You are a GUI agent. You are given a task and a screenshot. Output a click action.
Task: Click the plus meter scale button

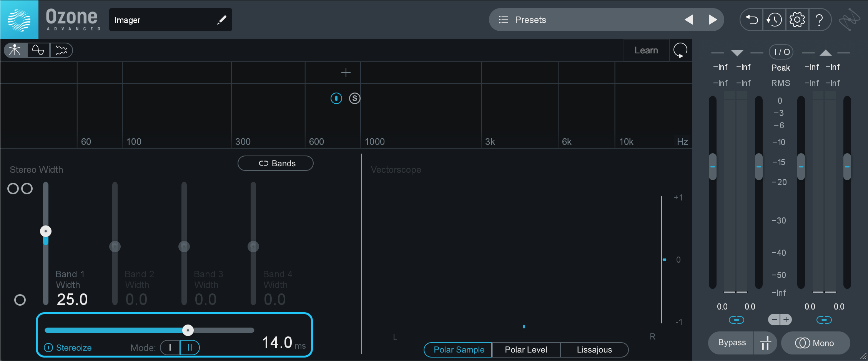coord(786,320)
